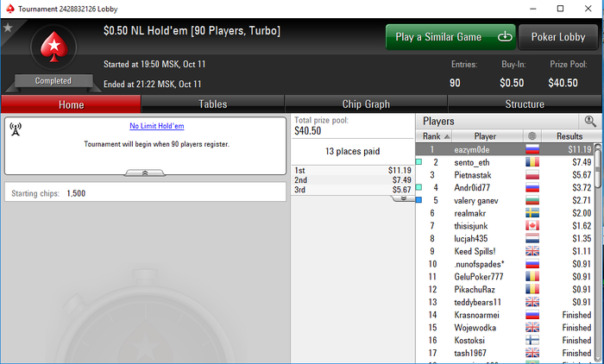The height and width of the screenshot is (364, 604).
Task: Toggle the teal marker beside sento_eth
Action: [x=419, y=162]
